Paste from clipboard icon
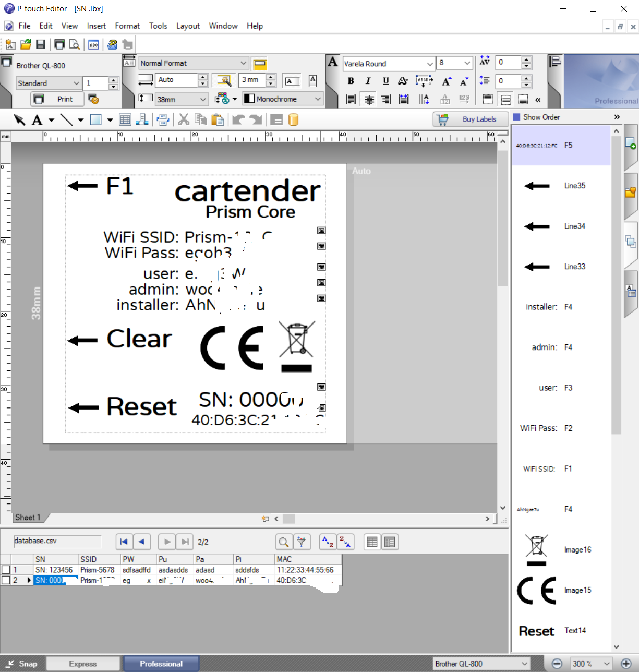 218,120
